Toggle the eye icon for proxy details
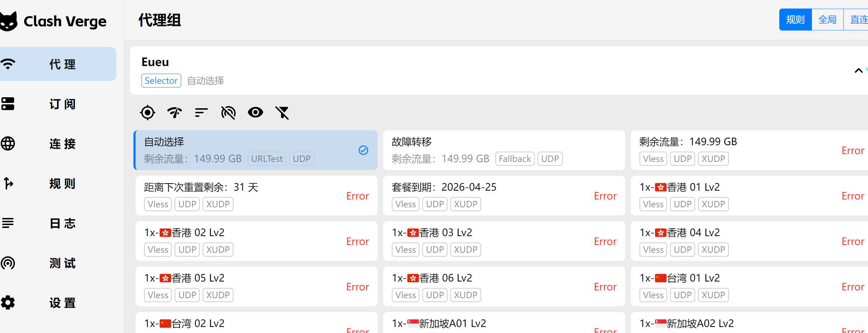Image resolution: width=868 pixels, height=333 pixels. (255, 113)
